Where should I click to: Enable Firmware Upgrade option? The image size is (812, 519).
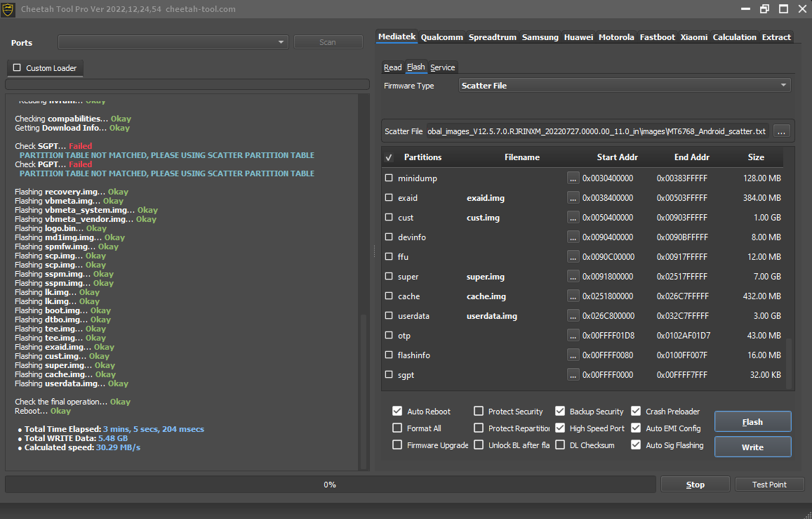click(x=397, y=445)
